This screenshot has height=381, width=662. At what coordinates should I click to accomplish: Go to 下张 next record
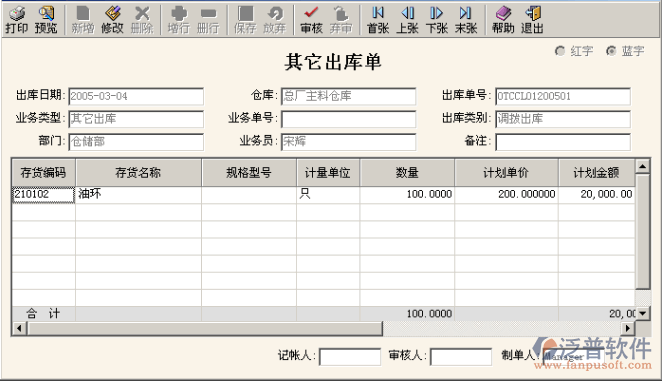[437, 20]
